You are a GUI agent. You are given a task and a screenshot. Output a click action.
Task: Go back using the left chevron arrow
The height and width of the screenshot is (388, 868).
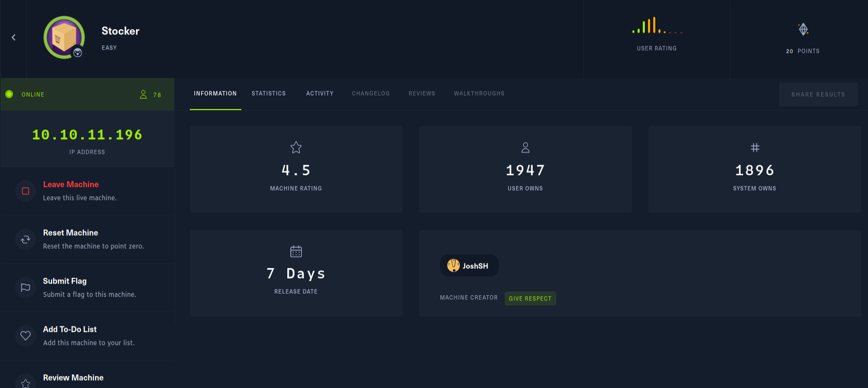pos(14,38)
